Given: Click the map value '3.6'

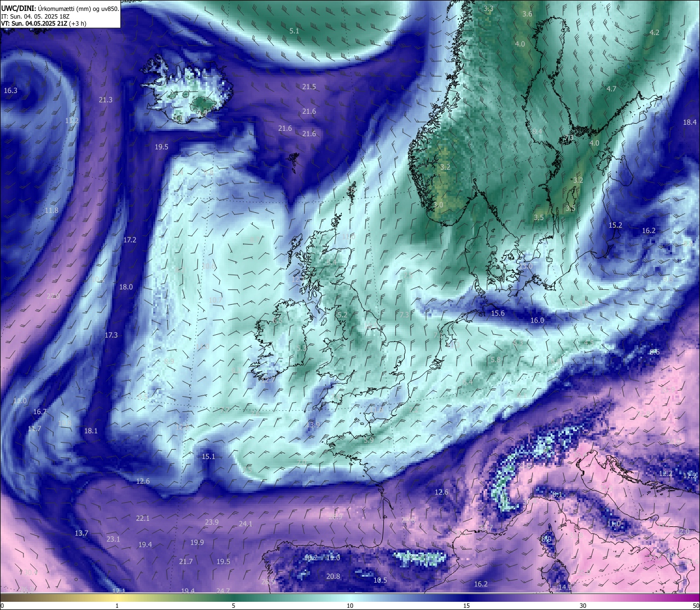Looking at the screenshot, I should (x=527, y=14).
